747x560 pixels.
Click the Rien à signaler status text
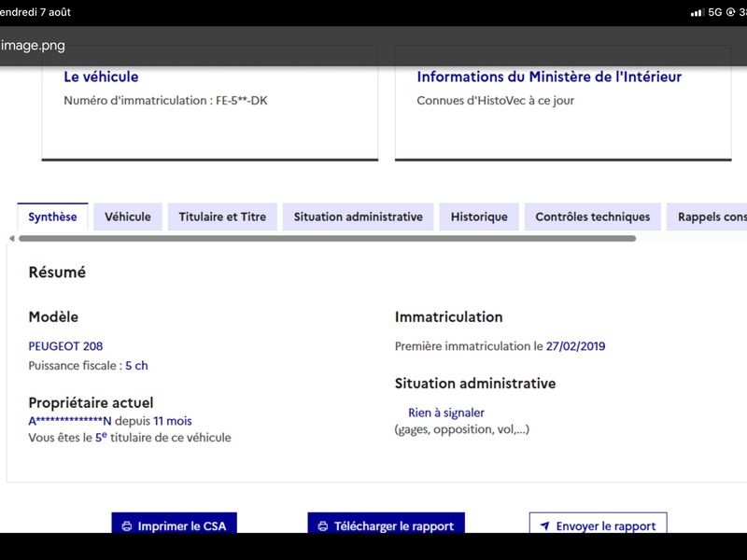[x=446, y=413]
